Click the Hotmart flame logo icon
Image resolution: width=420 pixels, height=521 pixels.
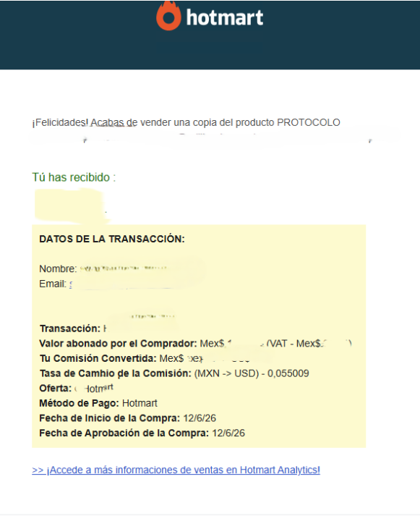point(168,16)
